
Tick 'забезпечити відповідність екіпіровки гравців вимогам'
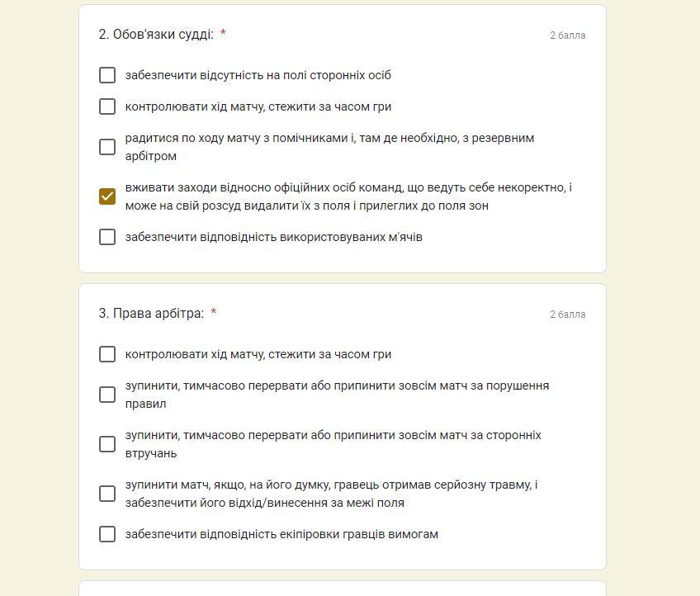click(107, 534)
